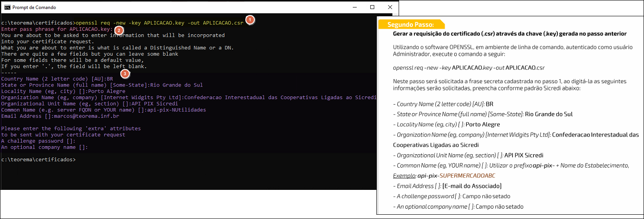
Task: Close the Prompt de Comando window
Action: pyautogui.click(x=390, y=7)
